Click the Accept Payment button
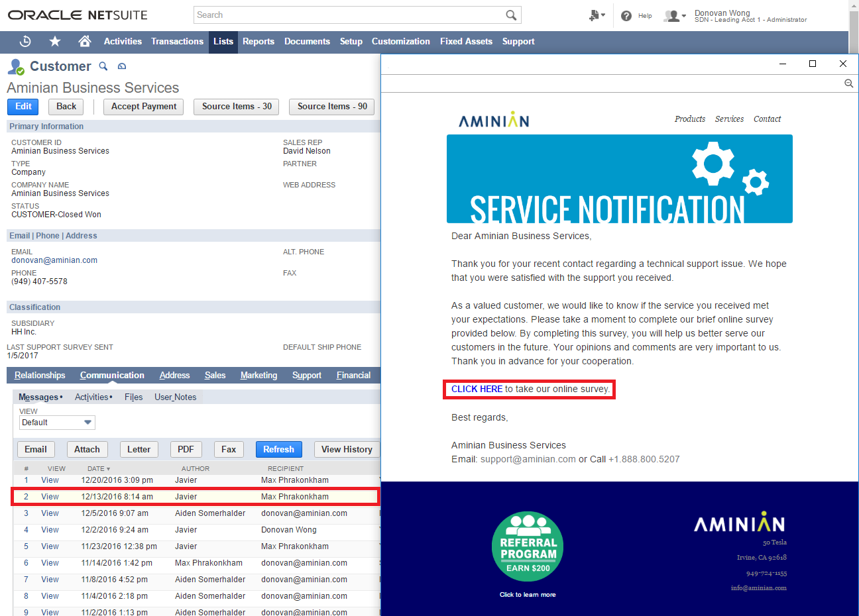The height and width of the screenshot is (616, 859). 144,107
